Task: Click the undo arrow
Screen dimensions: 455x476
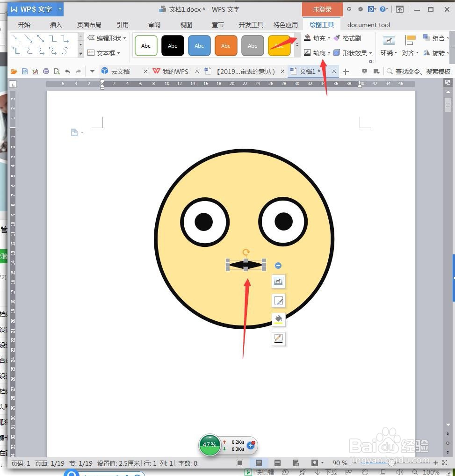Action: (68, 72)
